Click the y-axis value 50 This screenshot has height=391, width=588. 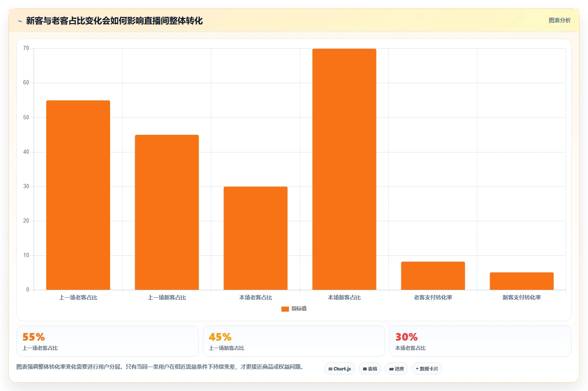[26, 117]
